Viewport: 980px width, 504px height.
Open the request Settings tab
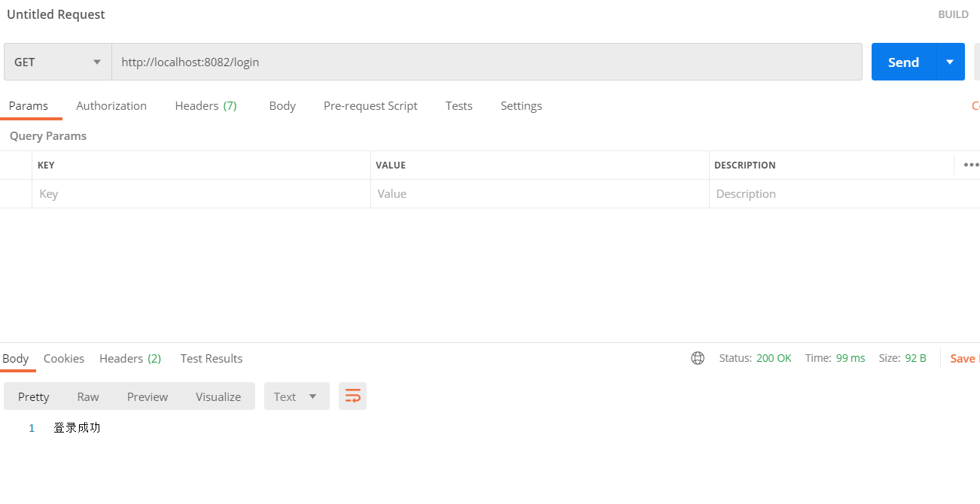[x=521, y=106]
